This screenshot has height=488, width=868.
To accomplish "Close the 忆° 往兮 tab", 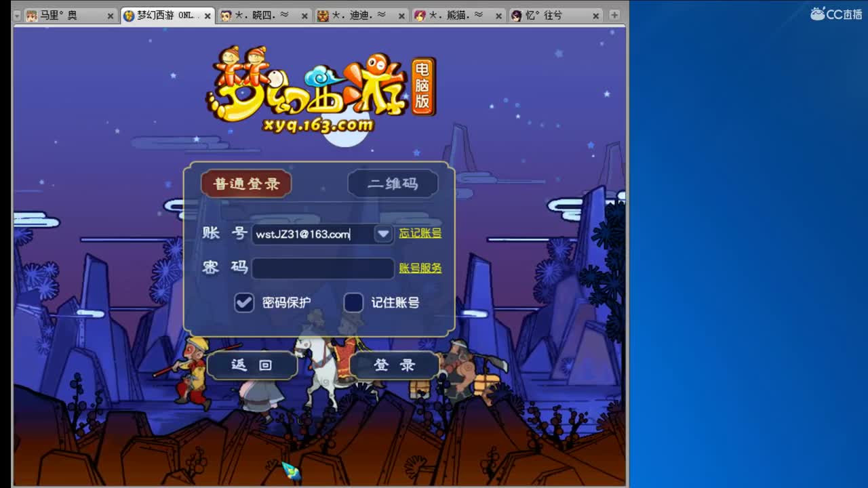I will coord(595,16).
